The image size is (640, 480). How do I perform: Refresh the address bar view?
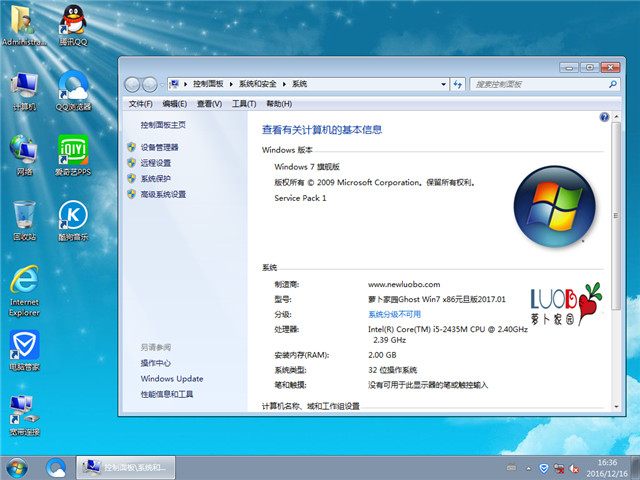tap(458, 84)
